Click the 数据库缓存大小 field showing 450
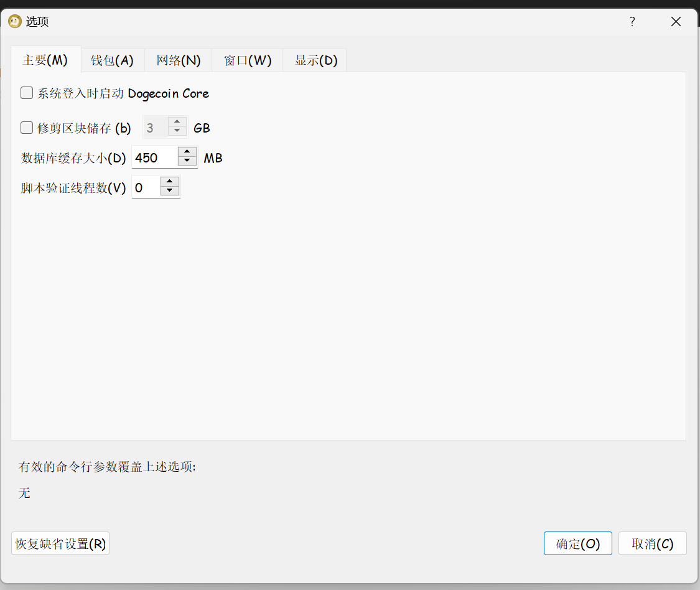Image resolution: width=700 pixels, height=590 pixels. pyautogui.click(x=154, y=158)
